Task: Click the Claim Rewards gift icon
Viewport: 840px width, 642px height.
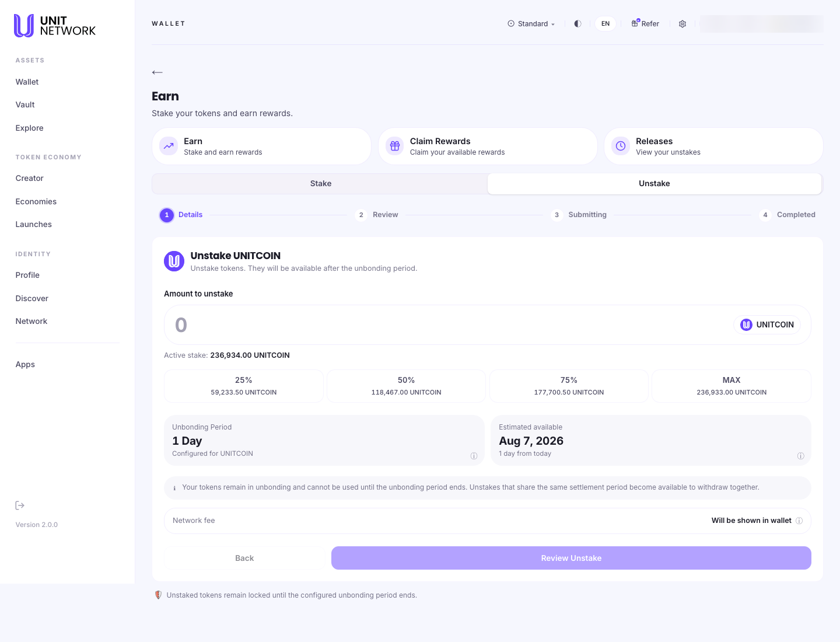Action: 395,146
